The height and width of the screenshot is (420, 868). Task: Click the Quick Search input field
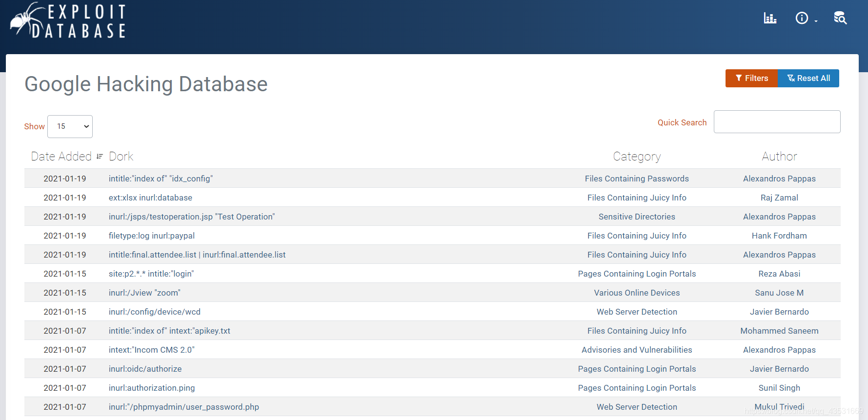tap(777, 122)
